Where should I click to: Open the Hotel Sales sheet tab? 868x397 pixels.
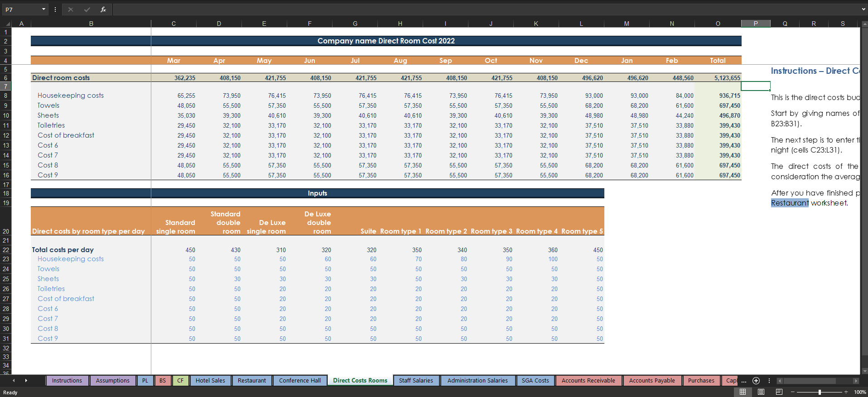point(210,381)
